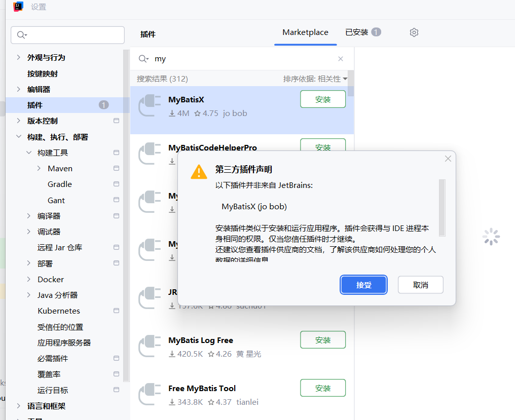Viewport: 515px width, 420px height.
Task: Select Kubernetes in settings tree
Action: pos(59,311)
